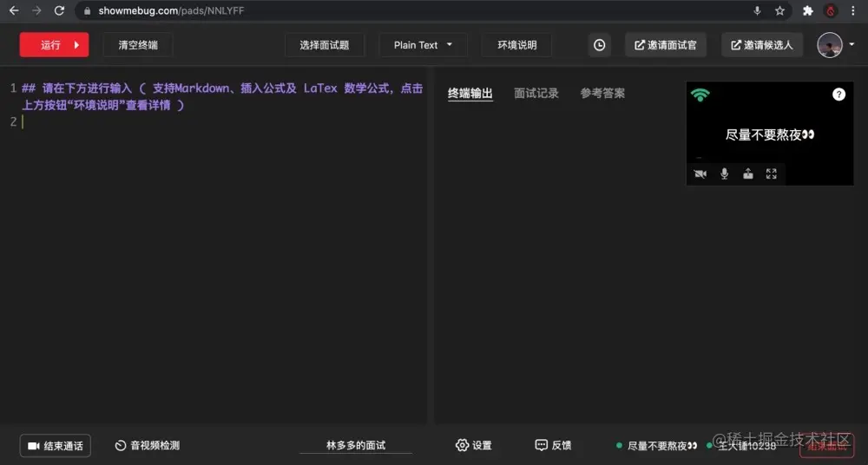Open 反馈 feedback chat icon

point(553,445)
